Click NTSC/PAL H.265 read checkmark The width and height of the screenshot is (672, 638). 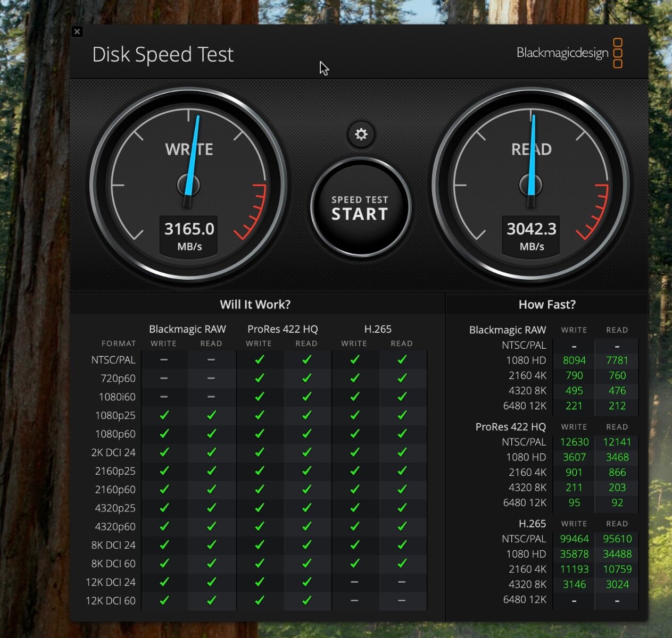point(402,360)
